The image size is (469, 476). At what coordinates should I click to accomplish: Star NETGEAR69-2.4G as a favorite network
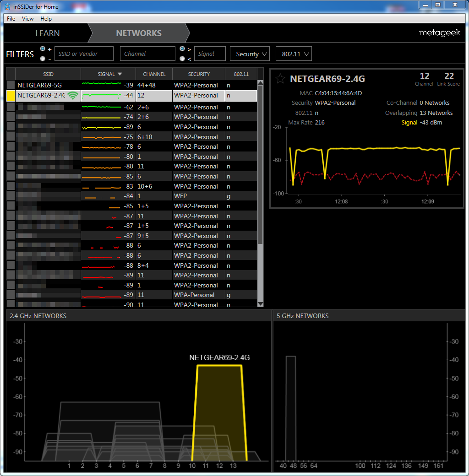tap(280, 79)
